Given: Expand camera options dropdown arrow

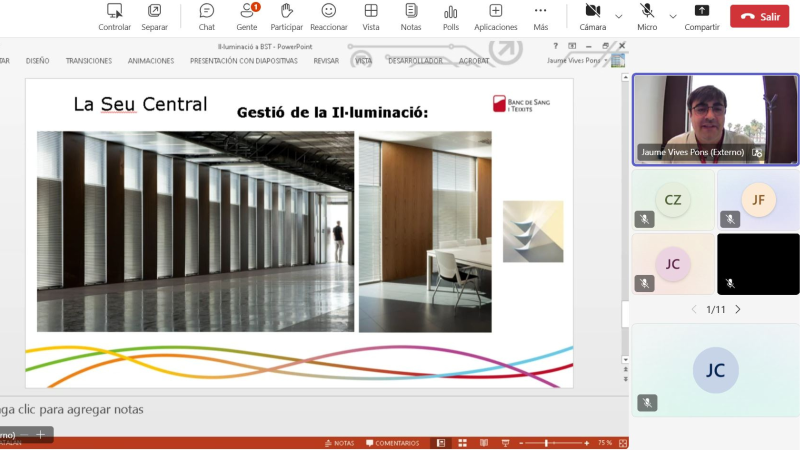Looking at the screenshot, I should [618, 16].
